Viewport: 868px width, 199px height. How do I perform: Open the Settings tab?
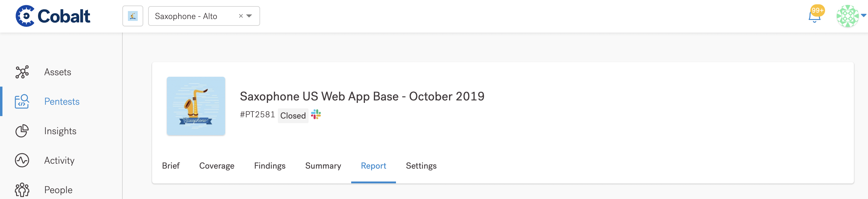421,166
